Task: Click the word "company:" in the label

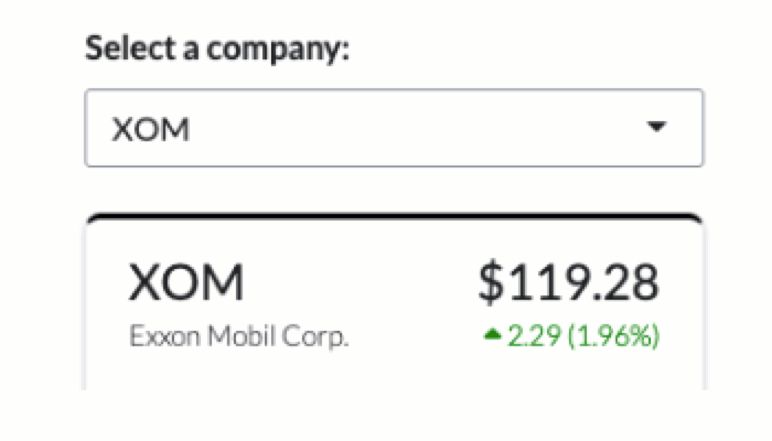Action: click(278, 50)
